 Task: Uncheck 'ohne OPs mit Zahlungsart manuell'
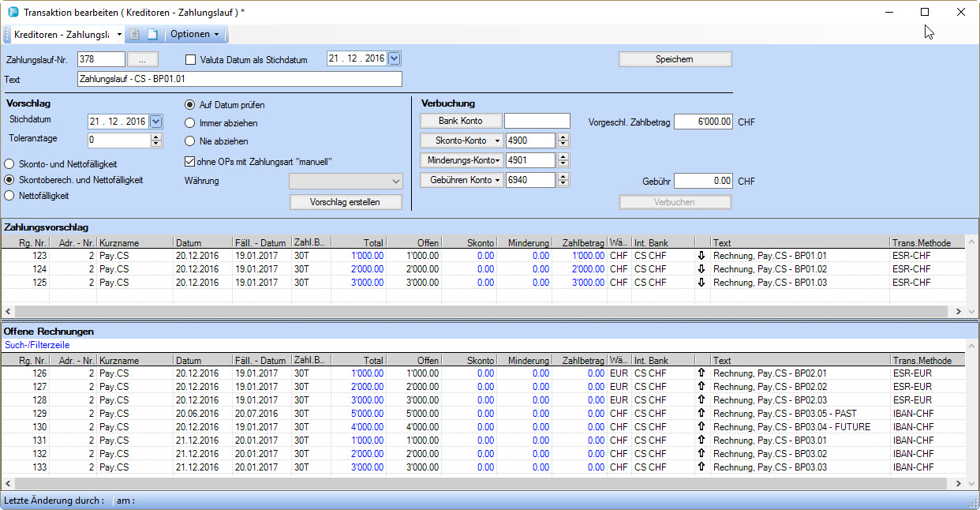point(189,162)
